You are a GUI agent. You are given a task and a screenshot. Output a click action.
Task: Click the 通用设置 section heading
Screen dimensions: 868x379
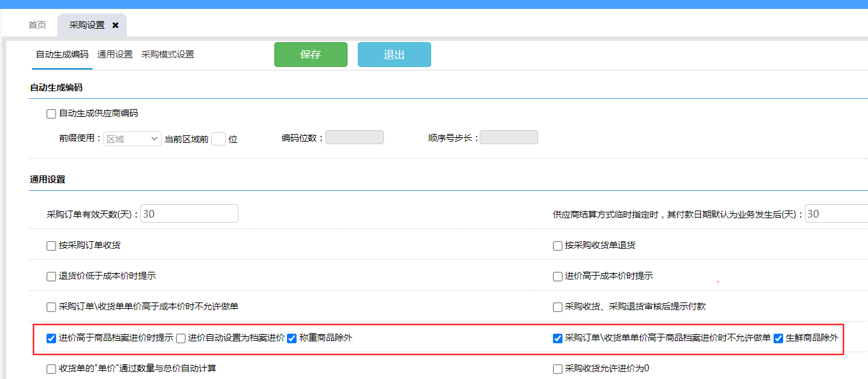pos(48,179)
